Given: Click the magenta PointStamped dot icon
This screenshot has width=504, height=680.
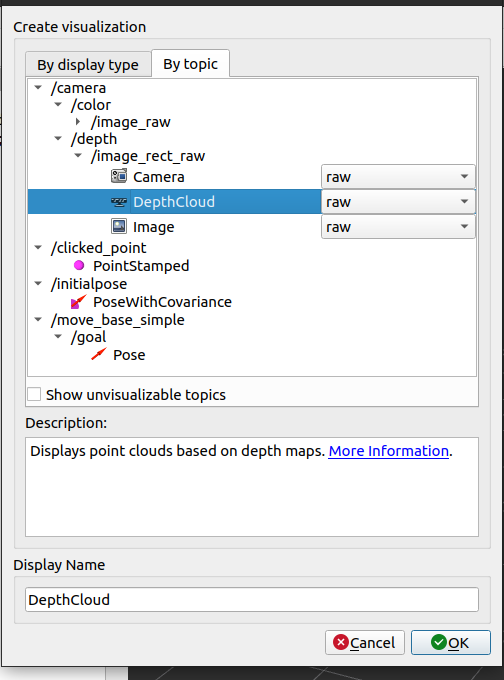Looking at the screenshot, I should tap(79, 265).
